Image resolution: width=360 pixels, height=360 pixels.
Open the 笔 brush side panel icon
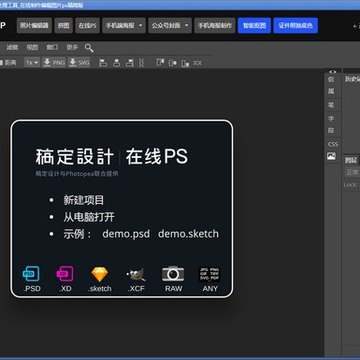click(331, 105)
